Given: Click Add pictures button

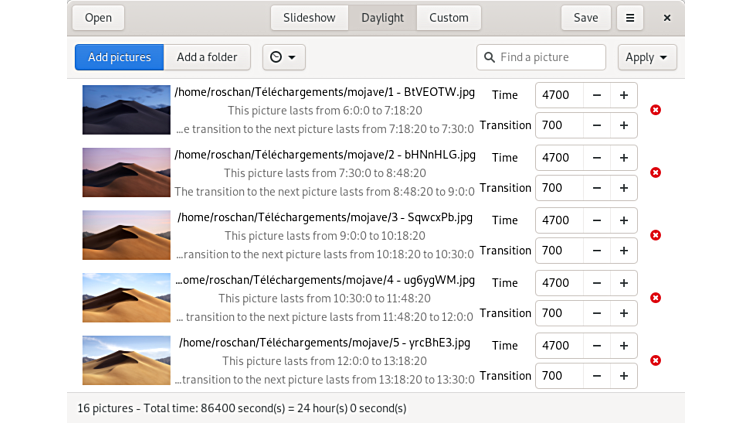Looking at the screenshot, I should pyautogui.click(x=119, y=57).
